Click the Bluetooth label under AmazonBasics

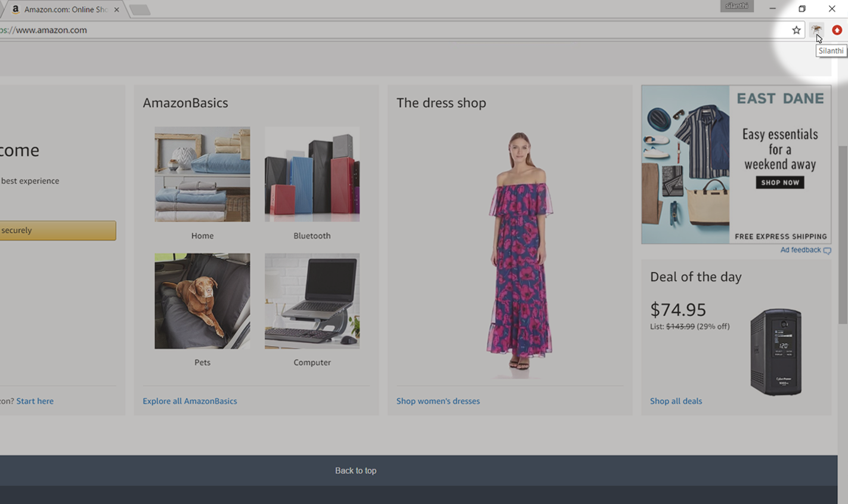312,236
